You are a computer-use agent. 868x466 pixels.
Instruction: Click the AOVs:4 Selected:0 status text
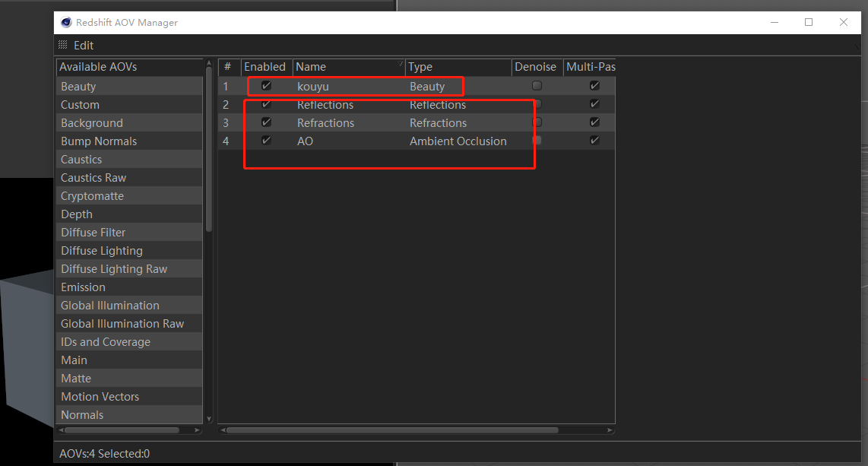105,454
